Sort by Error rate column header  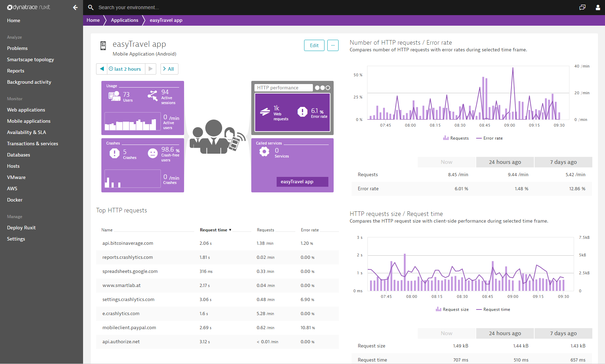[x=310, y=230]
